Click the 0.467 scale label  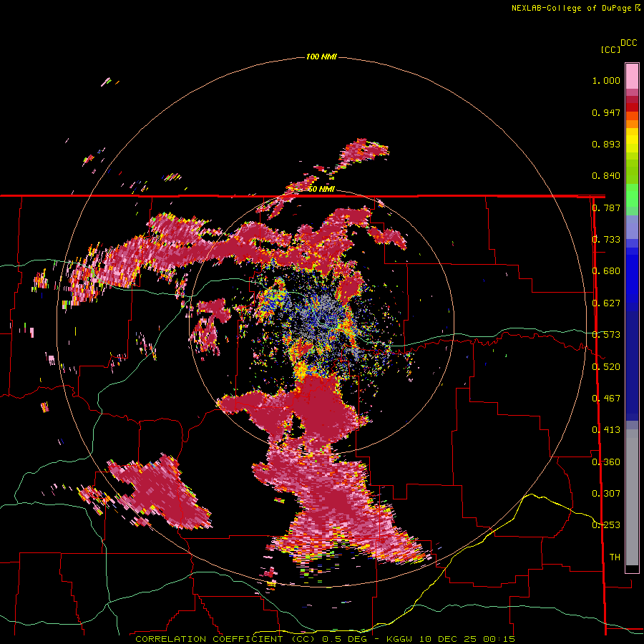[x=606, y=398]
